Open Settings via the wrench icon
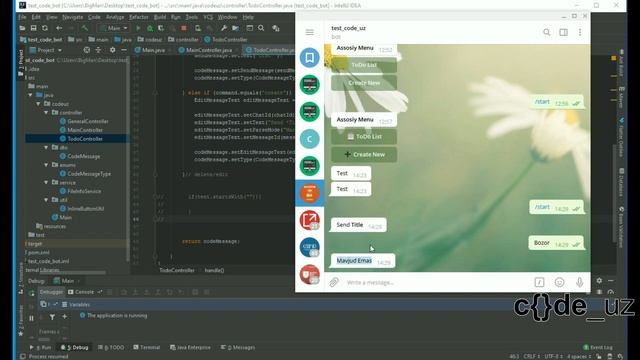Image resolution: width=640 pixels, height=360 pixels. [x=224, y=28]
